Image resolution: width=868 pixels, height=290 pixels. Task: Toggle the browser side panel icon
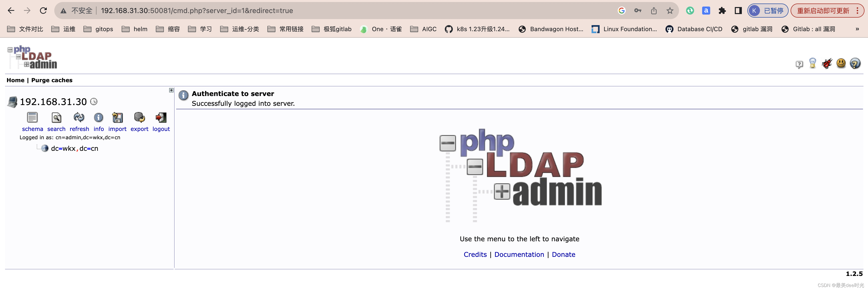click(x=738, y=11)
